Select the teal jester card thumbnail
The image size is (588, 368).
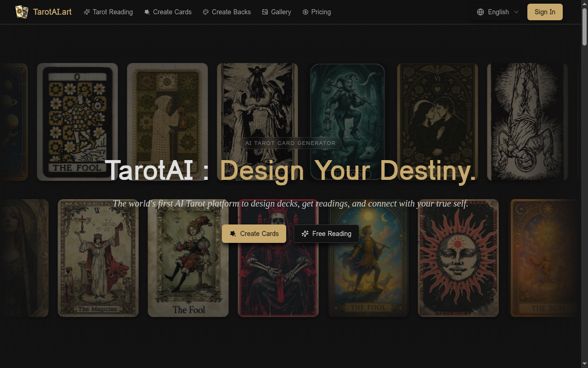pos(347,122)
